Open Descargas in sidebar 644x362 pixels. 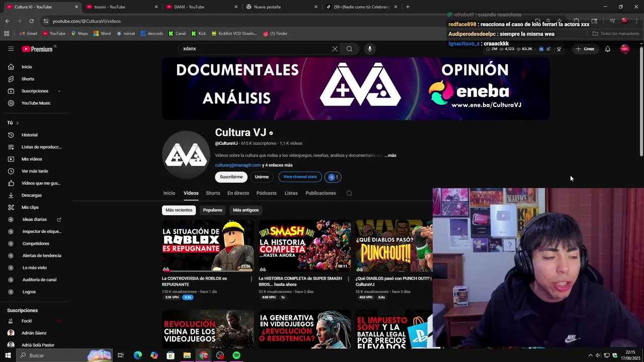(31, 195)
